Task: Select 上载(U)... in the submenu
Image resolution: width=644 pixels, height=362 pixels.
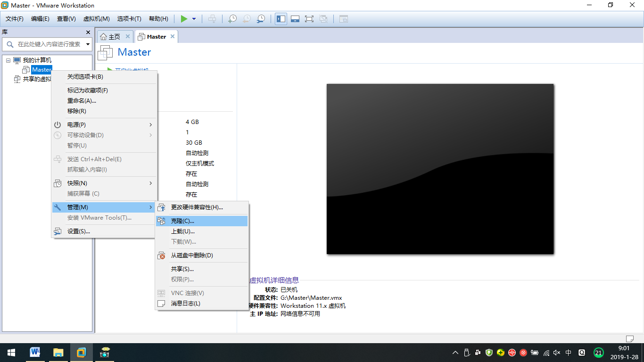Action: (202, 231)
